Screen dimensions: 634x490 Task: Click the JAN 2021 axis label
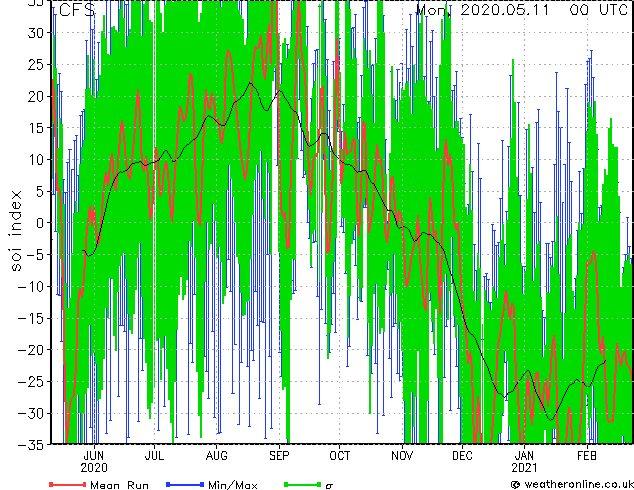coord(524,462)
